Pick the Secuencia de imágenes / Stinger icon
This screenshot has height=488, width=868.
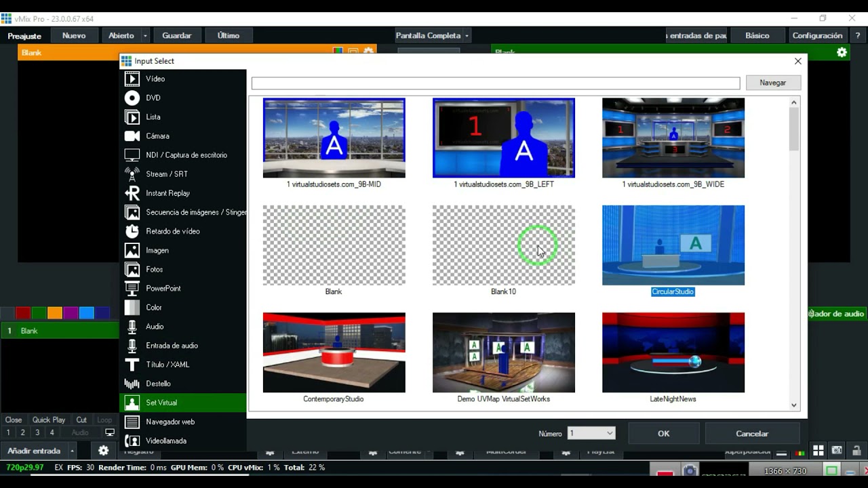pyautogui.click(x=132, y=212)
